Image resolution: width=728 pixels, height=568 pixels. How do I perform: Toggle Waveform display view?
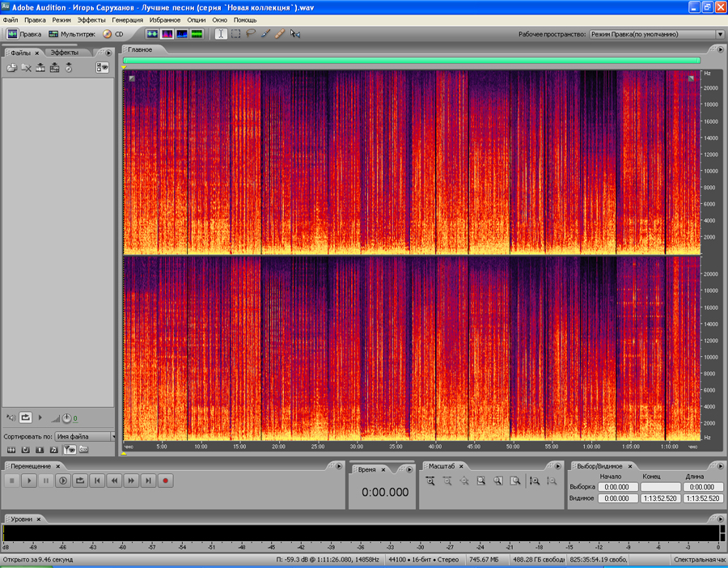pyautogui.click(x=152, y=34)
